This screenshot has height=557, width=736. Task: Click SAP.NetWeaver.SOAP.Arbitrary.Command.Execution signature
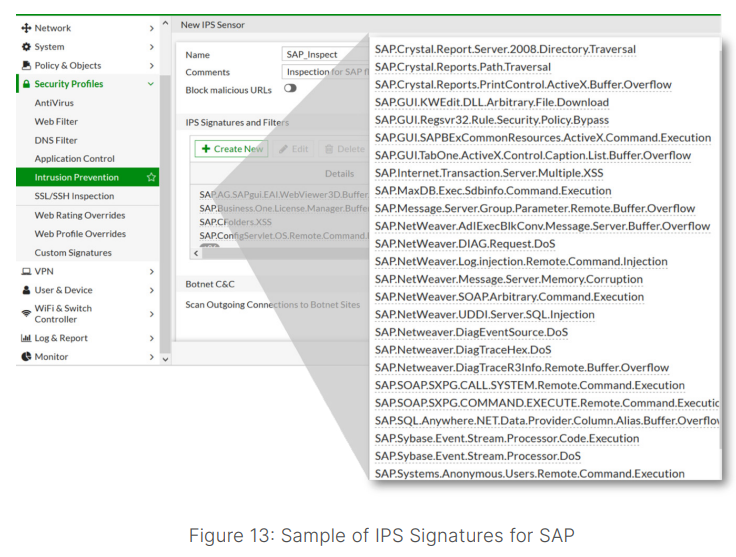[x=509, y=297]
